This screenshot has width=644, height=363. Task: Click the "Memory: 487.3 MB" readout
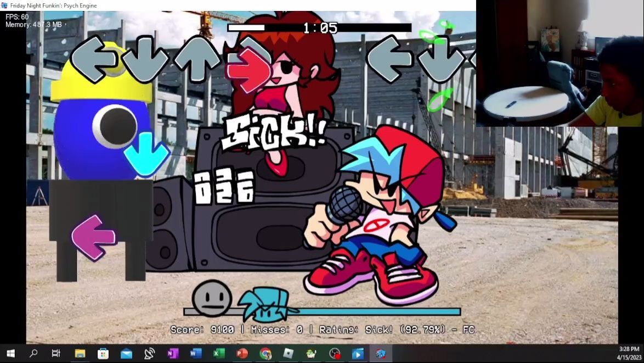click(33, 25)
